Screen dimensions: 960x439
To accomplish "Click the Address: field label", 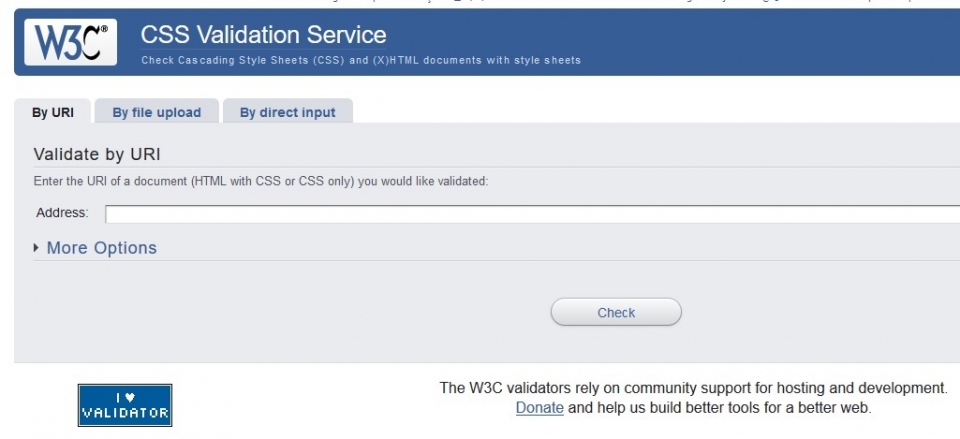I will [62, 213].
